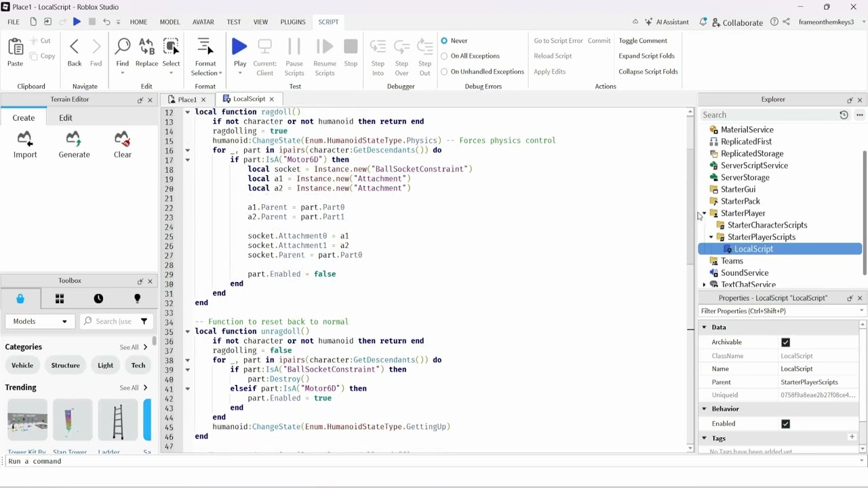
Task: Toggle the Enabled checkbox in Behavior
Action: click(785, 424)
